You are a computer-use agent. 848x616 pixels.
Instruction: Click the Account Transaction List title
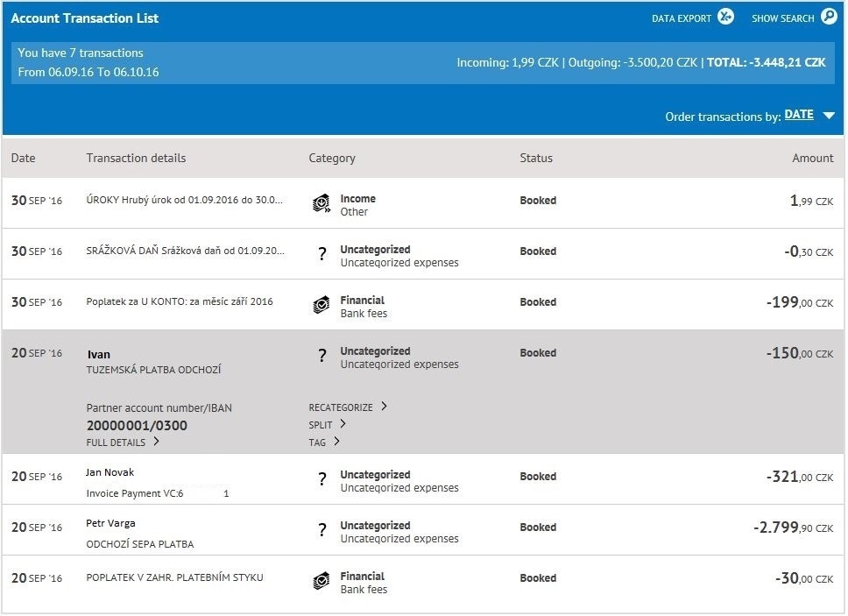(84, 18)
